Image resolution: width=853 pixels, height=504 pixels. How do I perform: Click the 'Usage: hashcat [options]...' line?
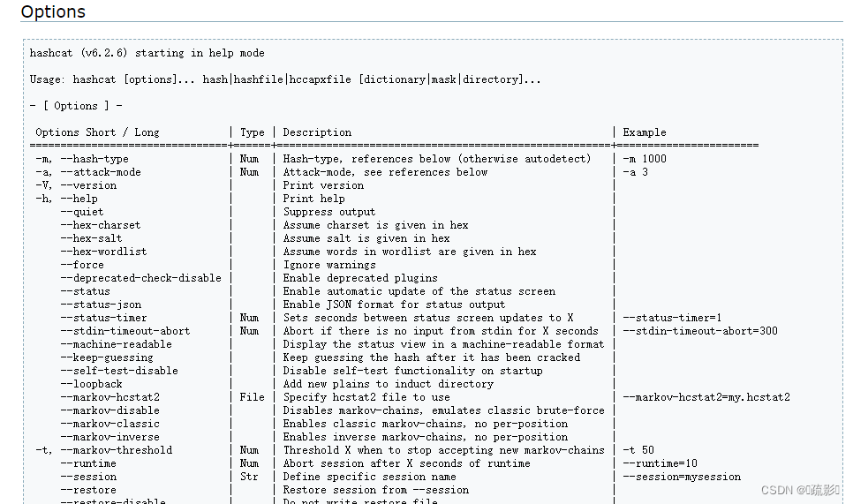coord(285,79)
